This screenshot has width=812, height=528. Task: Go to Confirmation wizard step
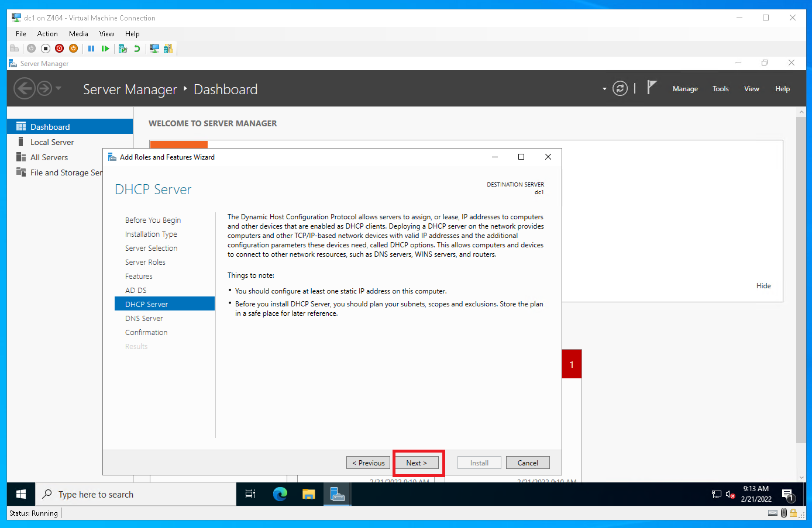tap(146, 332)
